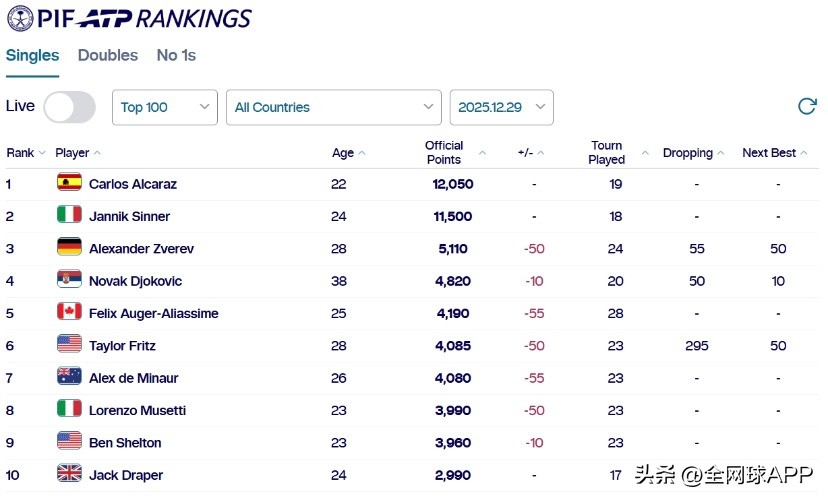Click Alex de Minaur's Australia flag icon
828x500 pixels.
[x=69, y=377]
